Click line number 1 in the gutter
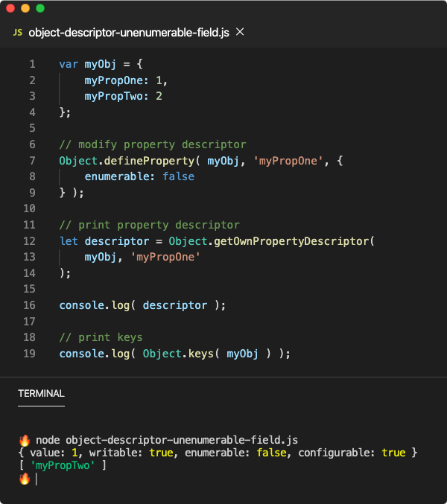Screen dimensions: 447x504 32,64
